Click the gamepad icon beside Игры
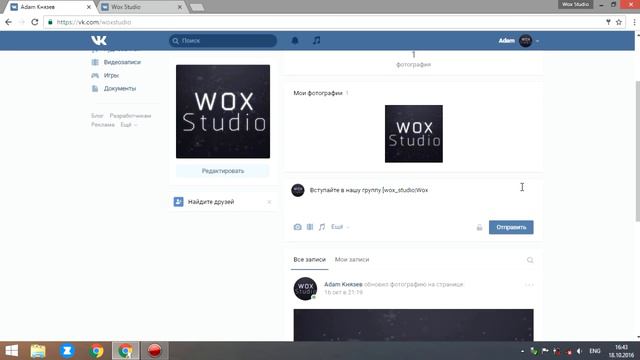Image resolution: width=640 pixels, height=360 pixels. 95,75
